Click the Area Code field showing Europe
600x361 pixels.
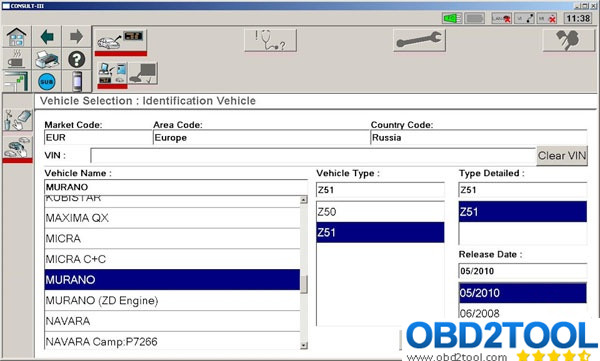tap(261, 138)
